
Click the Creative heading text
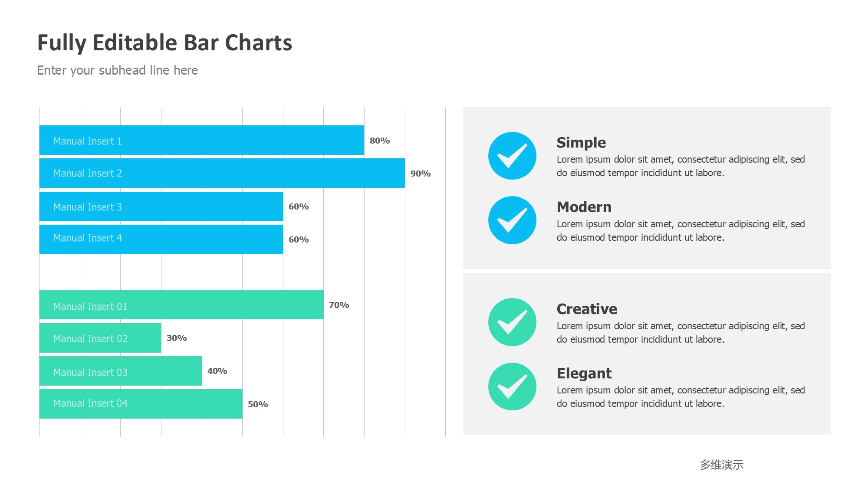(x=587, y=309)
